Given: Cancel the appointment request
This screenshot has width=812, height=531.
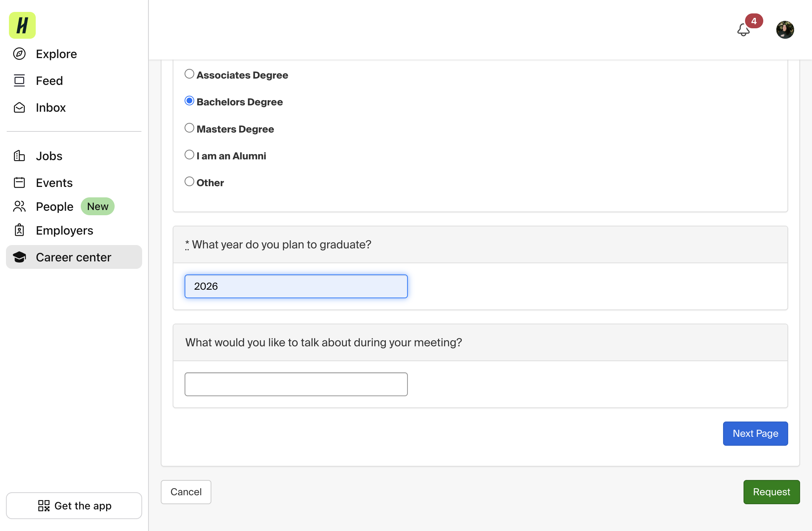Looking at the screenshot, I should tap(186, 492).
